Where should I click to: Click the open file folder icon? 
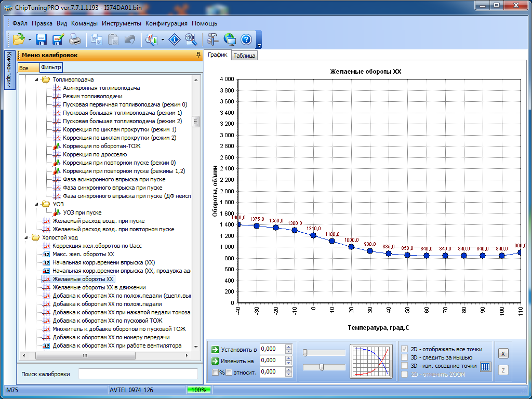pyautogui.click(x=19, y=39)
